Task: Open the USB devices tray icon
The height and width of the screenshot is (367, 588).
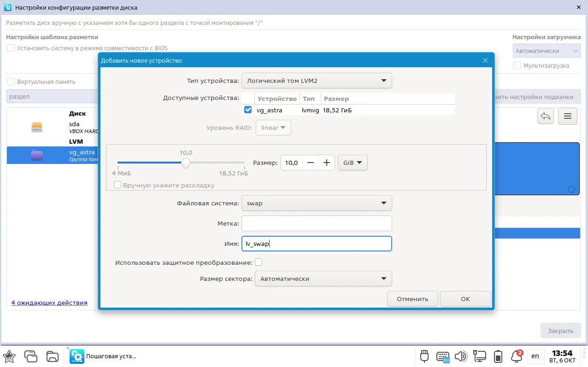Action: [x=424, y=356]
